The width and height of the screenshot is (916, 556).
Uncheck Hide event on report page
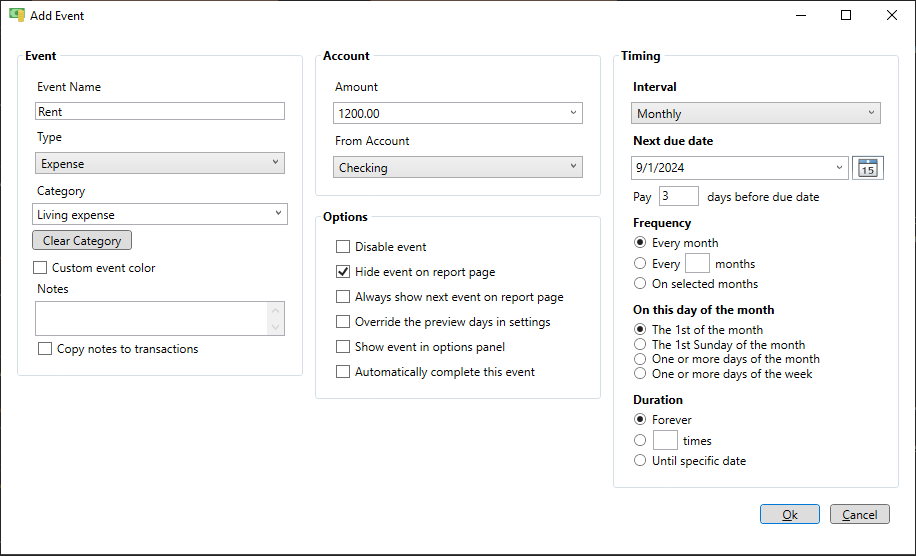pos(343,272)
